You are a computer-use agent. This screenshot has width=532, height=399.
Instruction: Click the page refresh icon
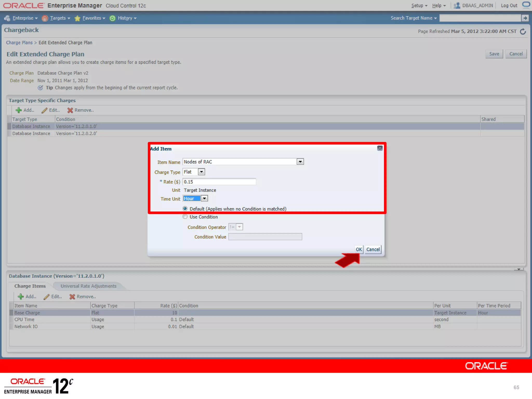[x=523, y=31]
